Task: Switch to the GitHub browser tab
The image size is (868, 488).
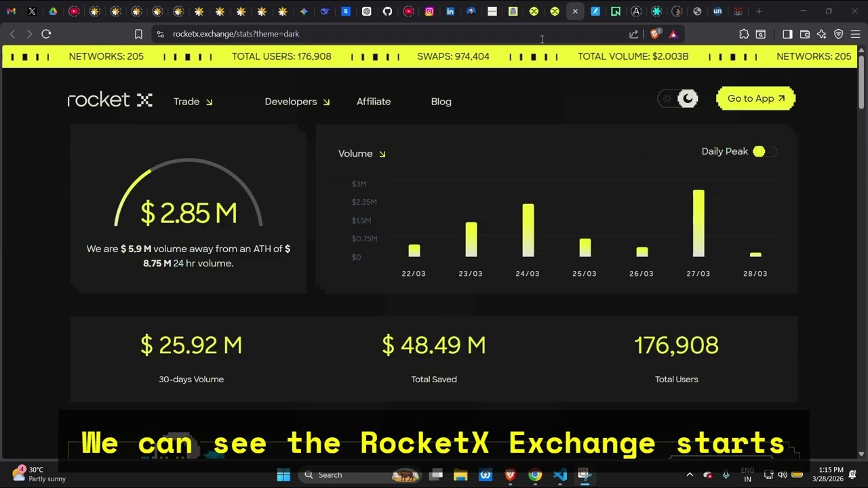Action: point(387,12)
